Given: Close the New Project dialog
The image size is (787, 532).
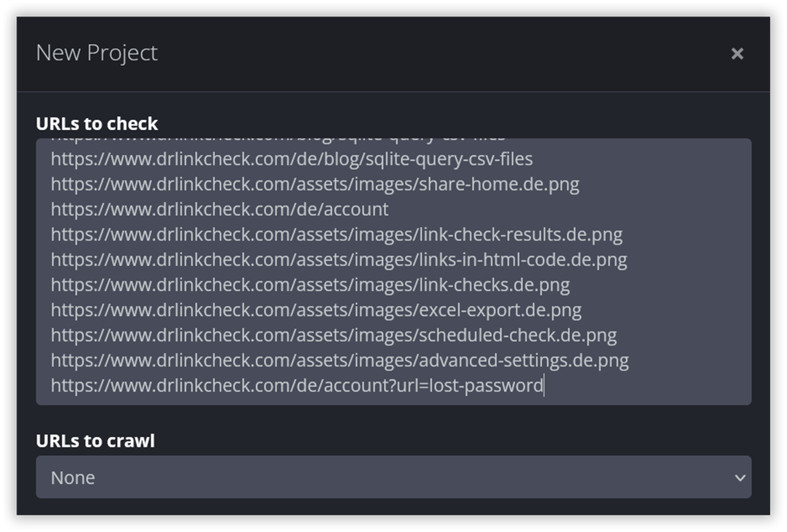Looking at the screenshot, I should coord(737,54).
